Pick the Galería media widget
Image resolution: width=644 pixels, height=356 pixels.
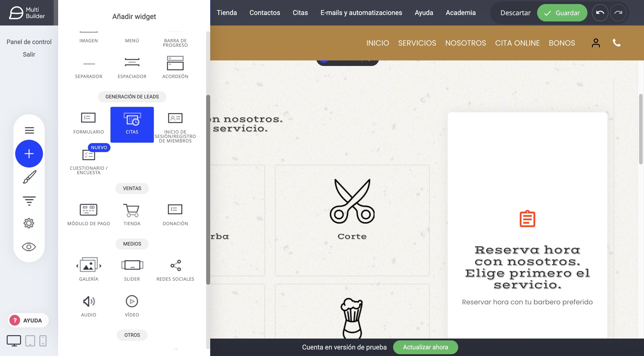(x=88, y=269)
